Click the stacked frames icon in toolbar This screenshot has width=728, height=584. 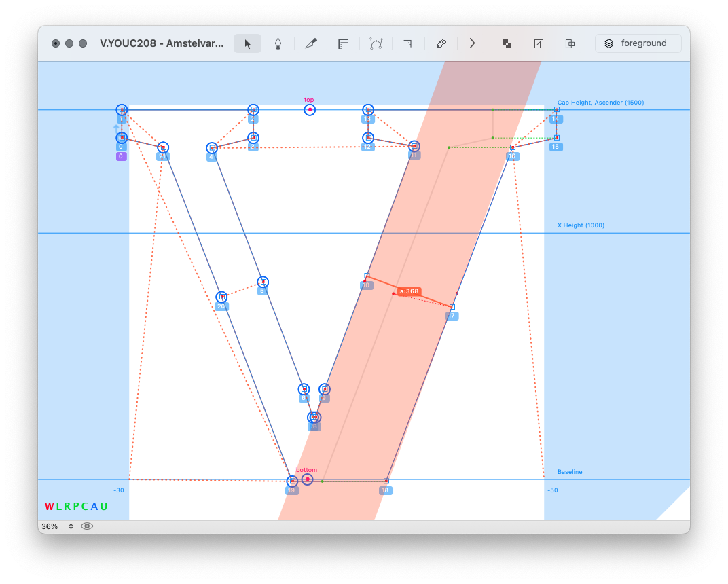(x=539, y=43)
